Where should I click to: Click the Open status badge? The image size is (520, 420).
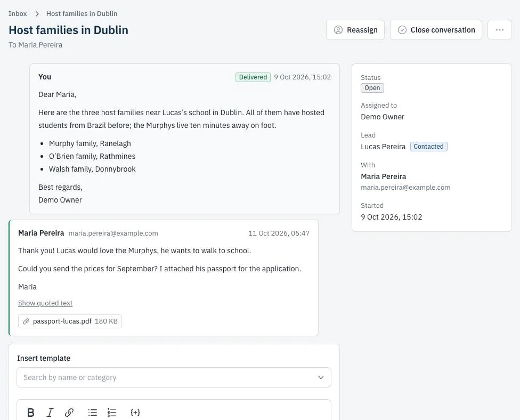coord(372,88)
